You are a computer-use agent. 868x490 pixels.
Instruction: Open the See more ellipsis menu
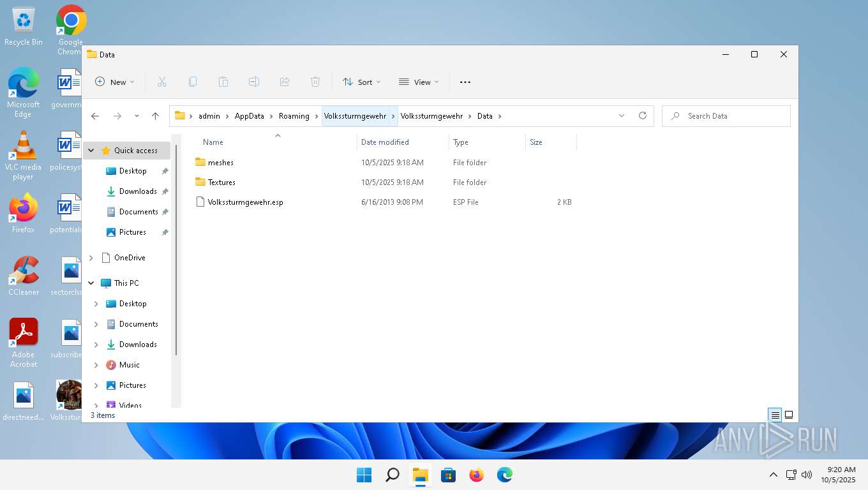(465, 82)
